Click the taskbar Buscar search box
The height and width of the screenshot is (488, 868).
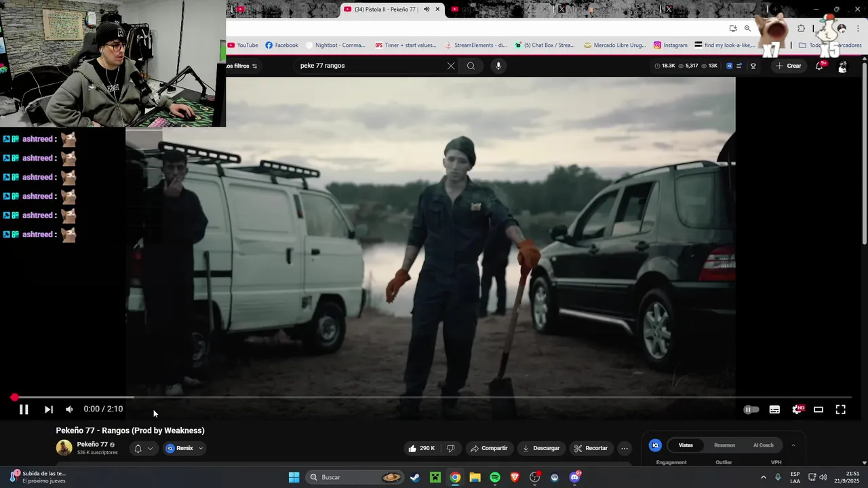coord(355,477)
